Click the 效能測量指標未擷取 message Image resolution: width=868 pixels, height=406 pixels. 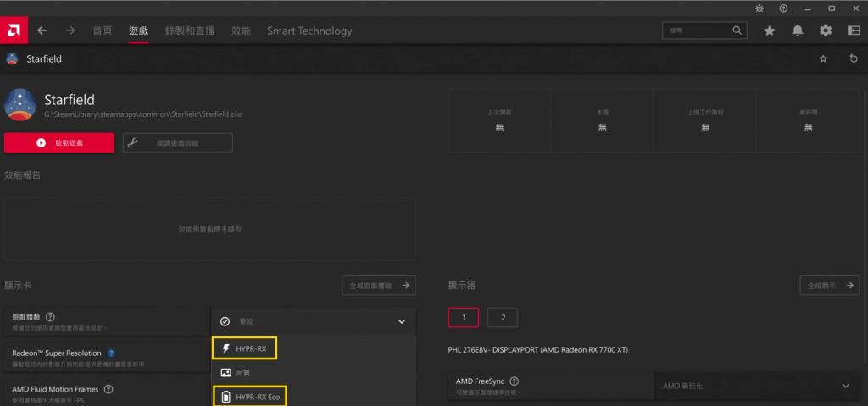[x=210, y=230]
